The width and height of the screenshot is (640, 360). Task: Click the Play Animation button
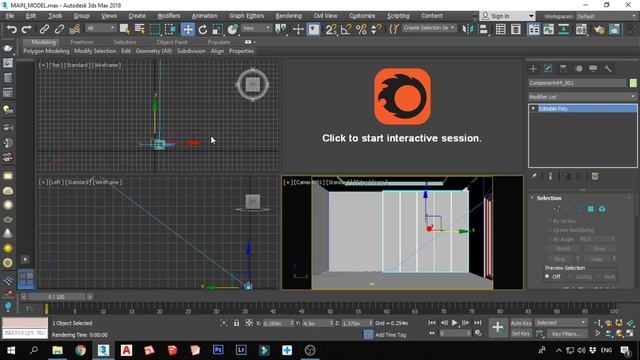tap(454, 323)
